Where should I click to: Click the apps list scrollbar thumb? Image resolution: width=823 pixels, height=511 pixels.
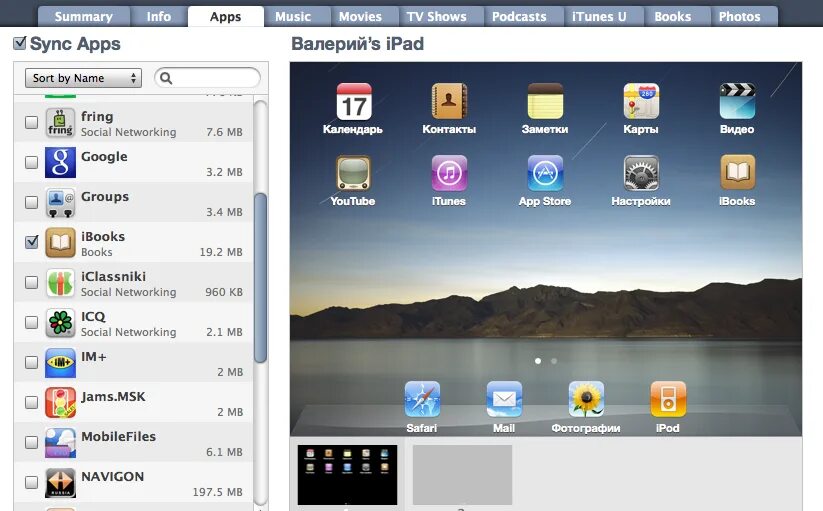click(x=260, y=278)
